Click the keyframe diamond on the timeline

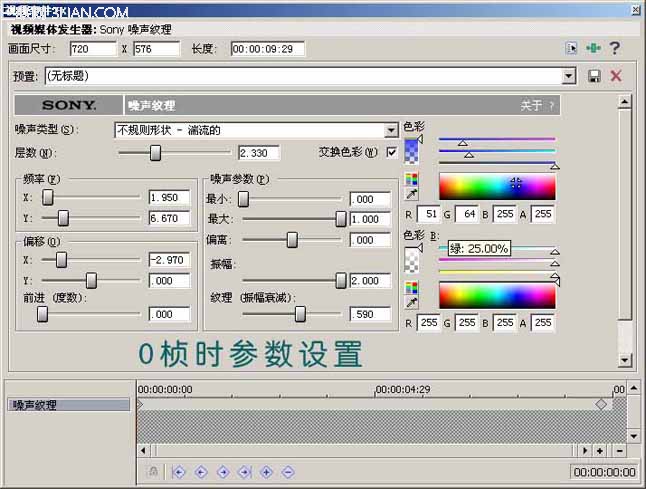[x=601, y=404]
